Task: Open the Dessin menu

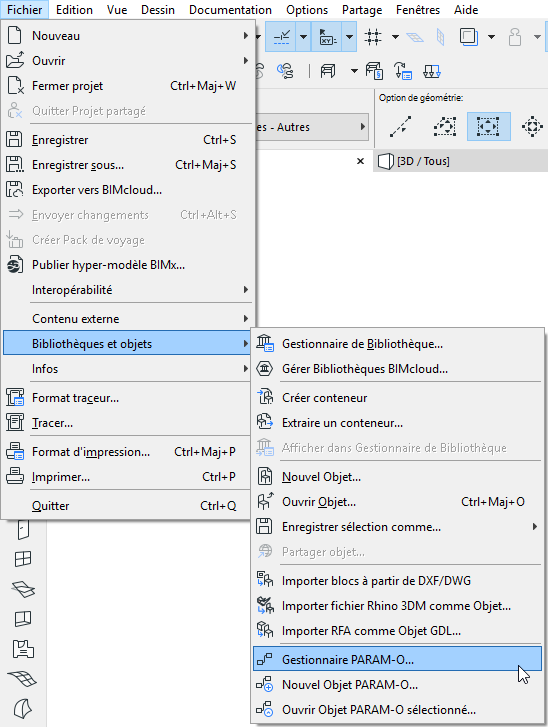Action: pyautogui.click(x=158, y=10)
